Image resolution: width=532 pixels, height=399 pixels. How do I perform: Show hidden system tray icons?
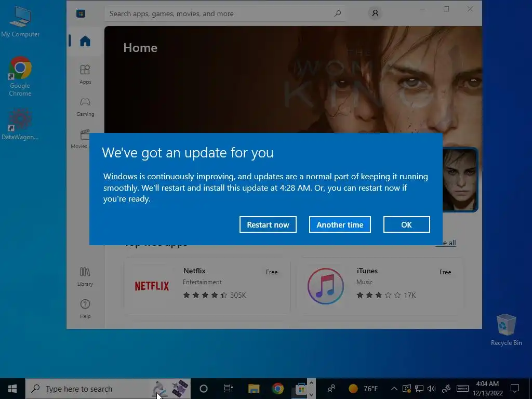pos(394,389)
